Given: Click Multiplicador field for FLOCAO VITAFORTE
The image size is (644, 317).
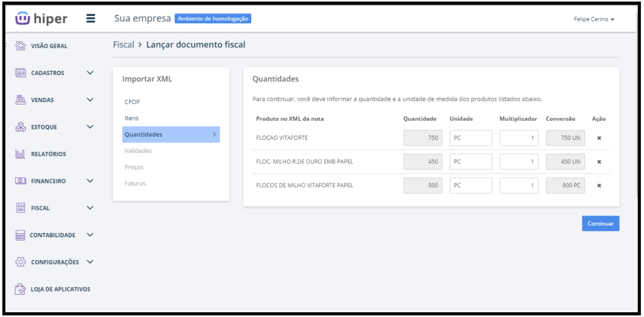Looking at the screenshot, I should [520, 138].
